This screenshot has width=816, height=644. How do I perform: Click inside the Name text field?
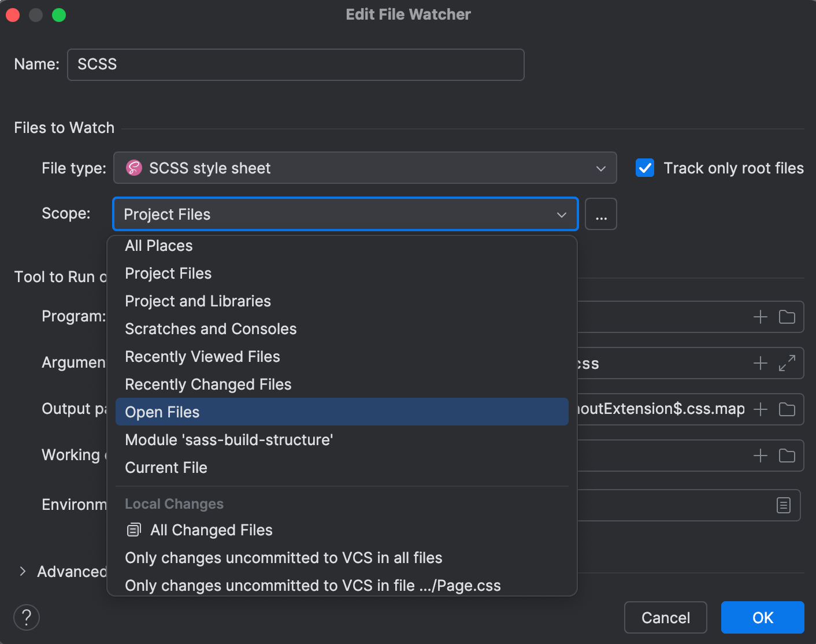pos(296,64)
